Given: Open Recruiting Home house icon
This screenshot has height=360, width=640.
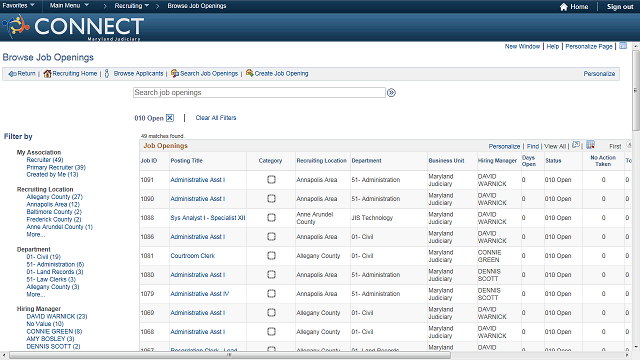Looking at the screenshot, I should tap(47, 73).
